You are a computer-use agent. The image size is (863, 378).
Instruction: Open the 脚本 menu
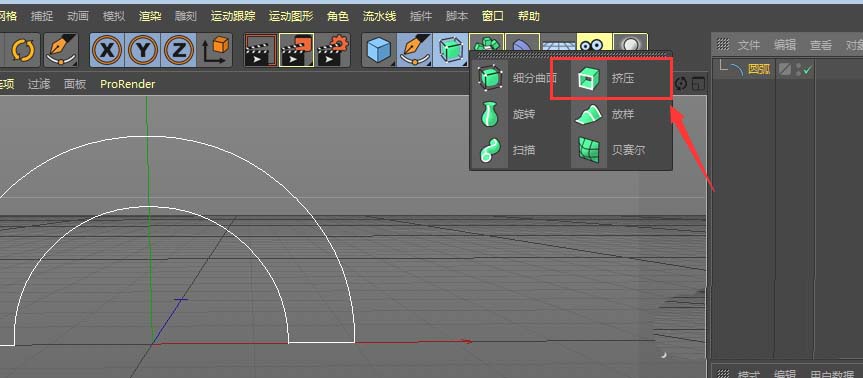pyautogui.click(x=457, y=17)
